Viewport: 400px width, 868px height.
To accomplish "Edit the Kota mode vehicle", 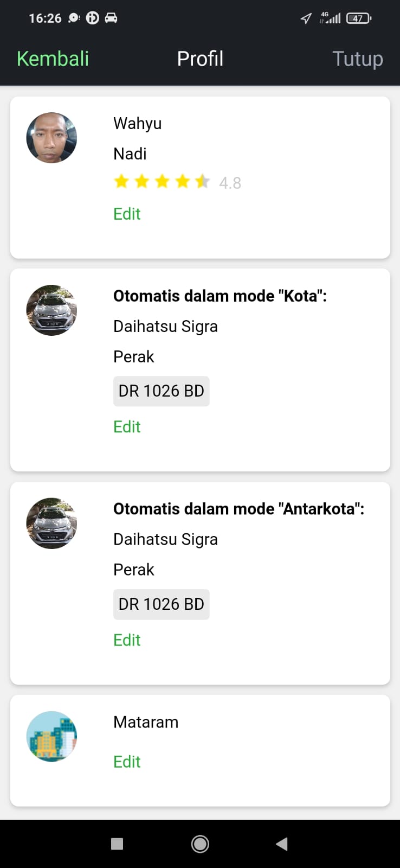I will (x=127, y=427).
